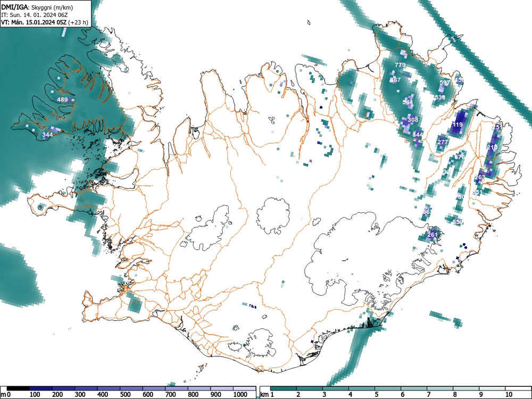Click the DMI/IGA Skyggni (m/km) title
The image size is (532, 399).
(x=37, y=7)
